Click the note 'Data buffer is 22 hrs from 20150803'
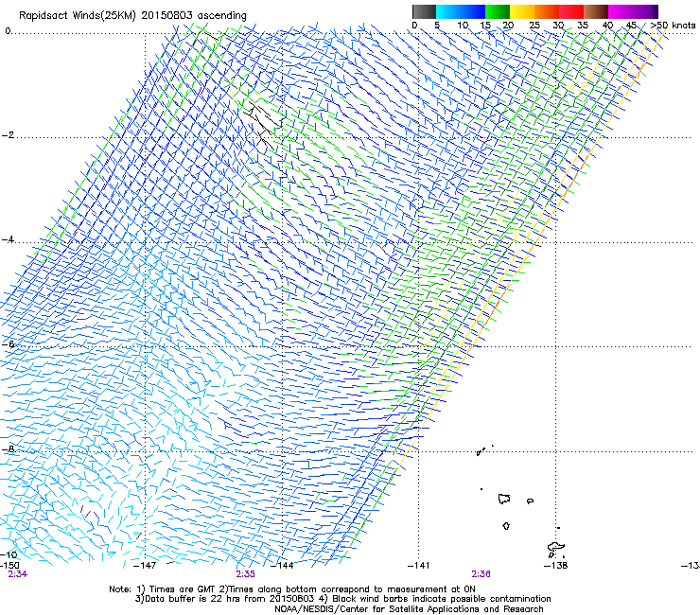 tap(230, 599)
